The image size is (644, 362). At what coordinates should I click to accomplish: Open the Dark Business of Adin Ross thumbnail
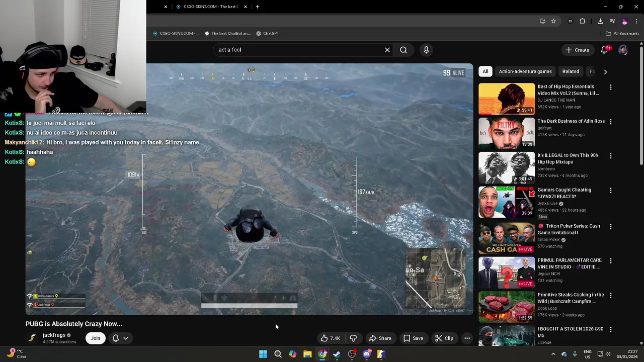pos(507,133)
